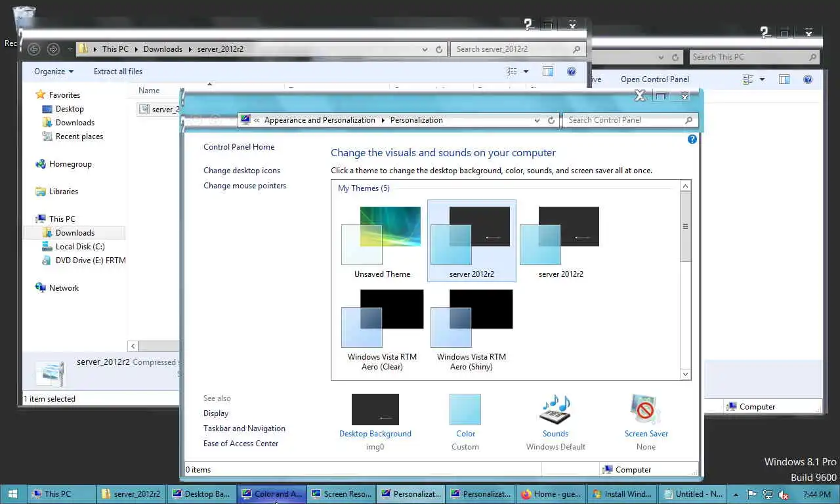The width and height of the screenshot is (840, 504).
Task: Click Personalization help question mark icon
Action: [x=692, y=140]
